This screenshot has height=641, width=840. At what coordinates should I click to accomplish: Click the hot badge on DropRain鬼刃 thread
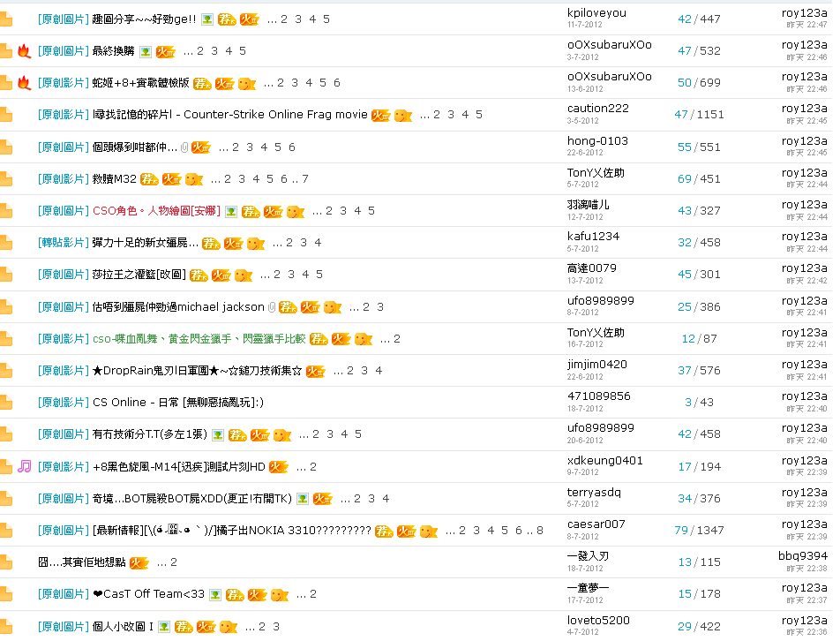[316, 371]
